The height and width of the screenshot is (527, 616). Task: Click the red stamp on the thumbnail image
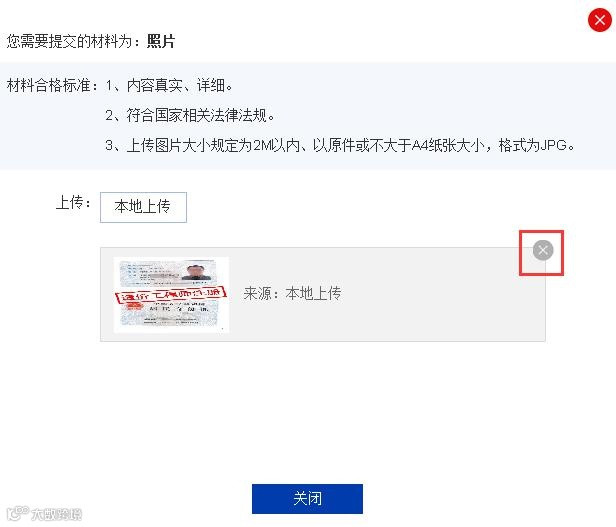pyautogui.click(x=170, y=295)
